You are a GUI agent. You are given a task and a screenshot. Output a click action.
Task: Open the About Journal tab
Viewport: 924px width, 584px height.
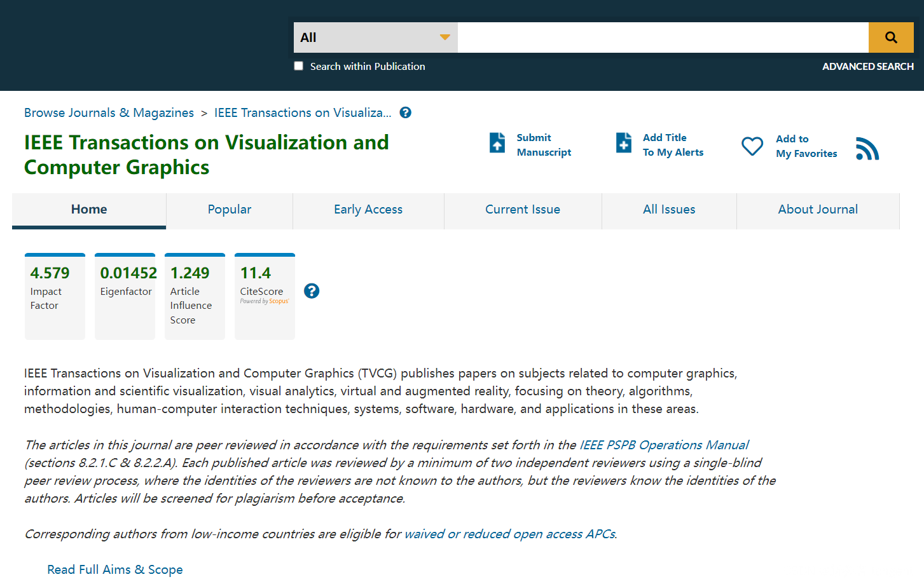coord(818,210)
